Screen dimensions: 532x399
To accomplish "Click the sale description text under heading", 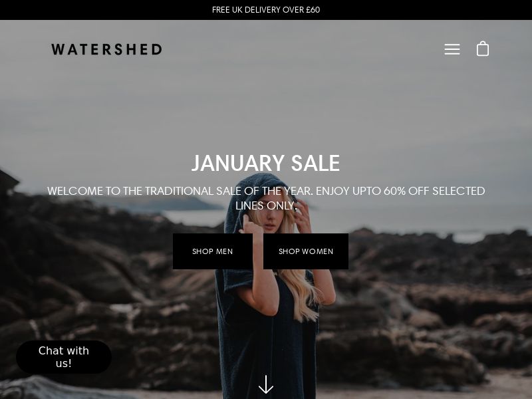I will coord(265,198).
